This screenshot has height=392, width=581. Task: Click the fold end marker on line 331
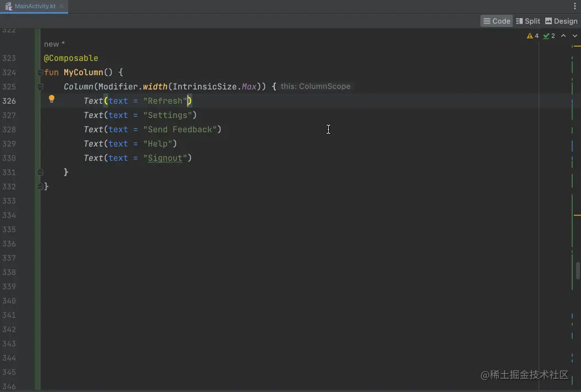point(40,172)
